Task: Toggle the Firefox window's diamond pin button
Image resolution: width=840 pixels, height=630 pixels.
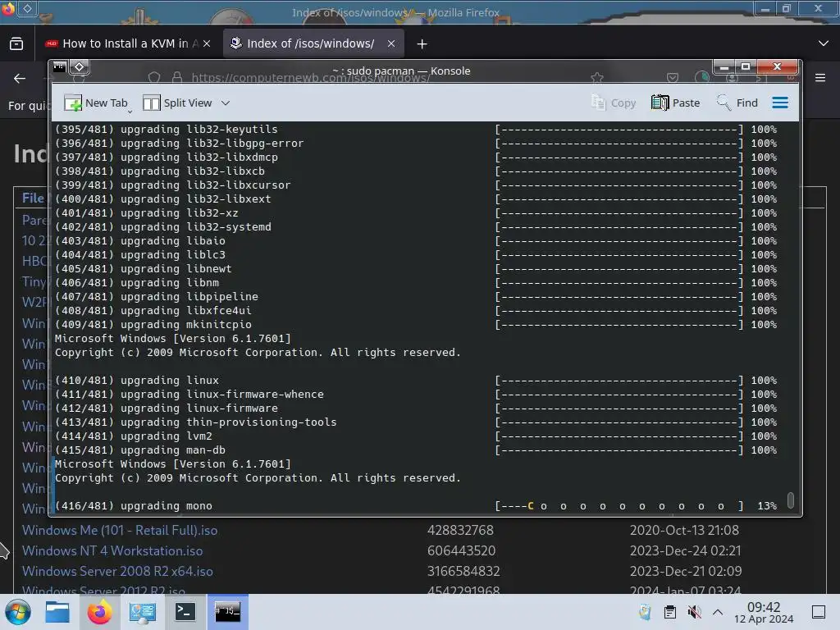Action: pyautogui.click(x=27, y=8)
